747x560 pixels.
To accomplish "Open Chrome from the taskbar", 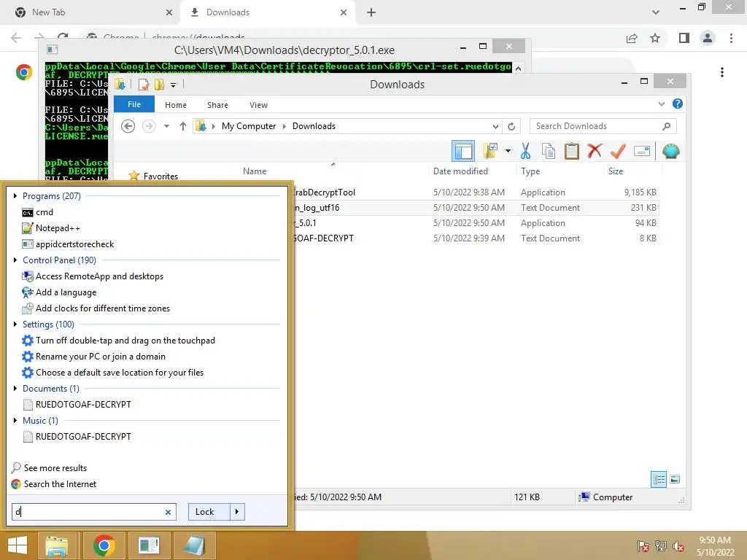I will tap(104, 545).
